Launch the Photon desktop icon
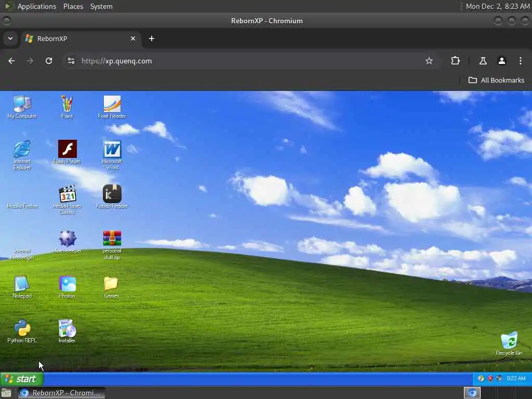532x399 pixels. click(67, 287)
